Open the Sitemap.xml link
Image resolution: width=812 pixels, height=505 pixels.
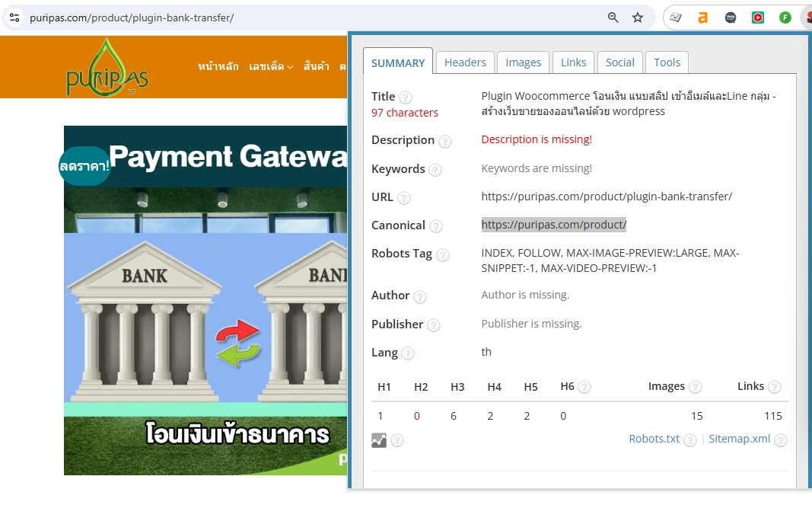tap(739, 439)
